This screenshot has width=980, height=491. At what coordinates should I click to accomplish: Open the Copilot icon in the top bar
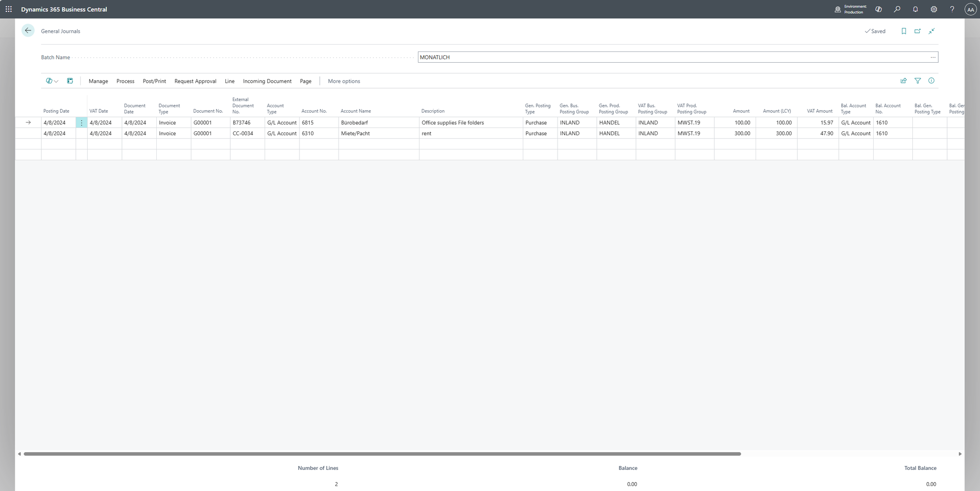[879, 9]
